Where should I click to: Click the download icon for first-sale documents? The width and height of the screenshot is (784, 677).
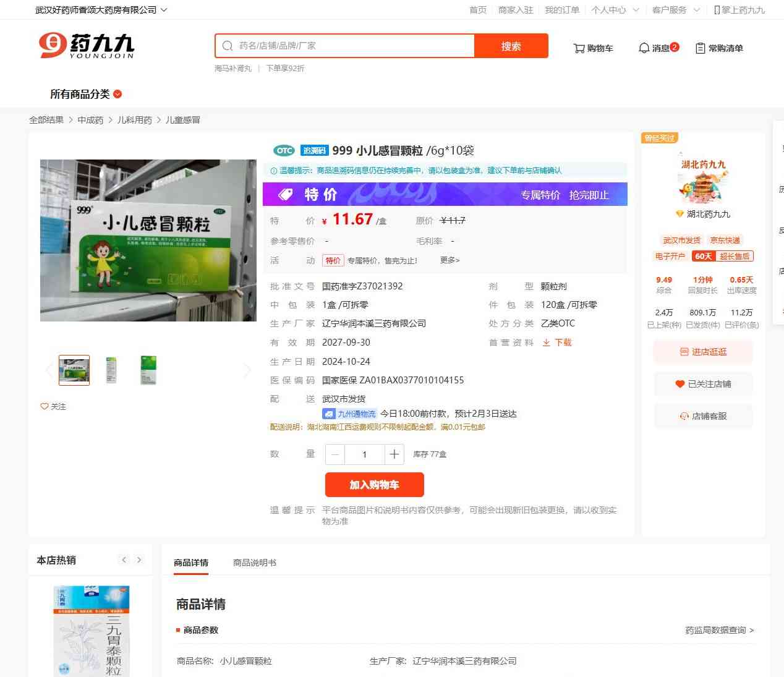click(x=547, y=343)
